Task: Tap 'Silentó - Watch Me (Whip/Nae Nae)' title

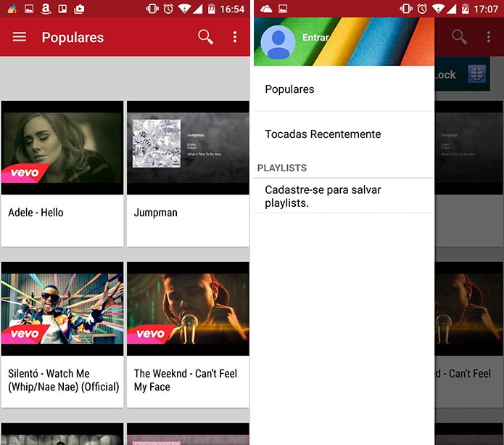Action: tap(64, 380)
